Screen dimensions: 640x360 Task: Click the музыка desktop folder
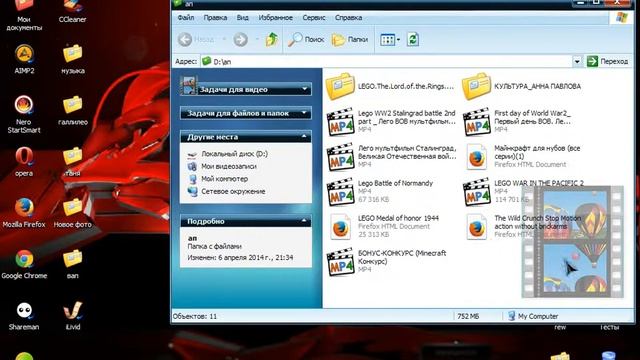pos(73,59)
